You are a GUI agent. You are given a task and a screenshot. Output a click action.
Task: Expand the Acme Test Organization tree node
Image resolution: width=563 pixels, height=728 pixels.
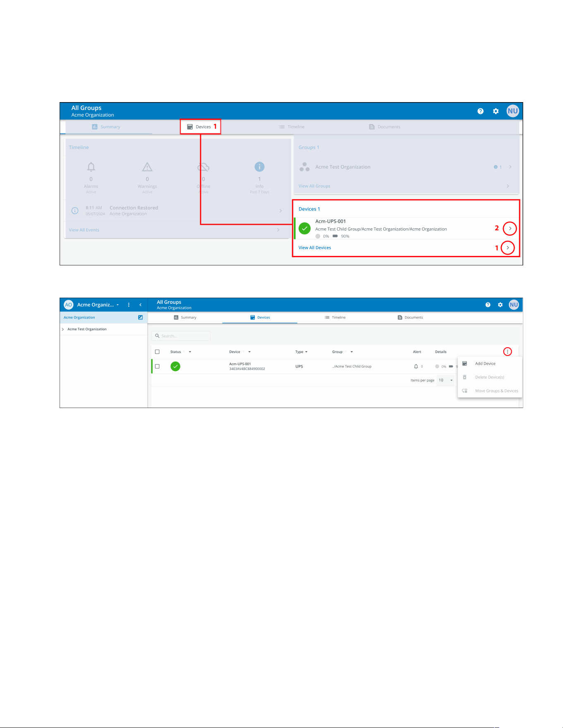[63, 329]
